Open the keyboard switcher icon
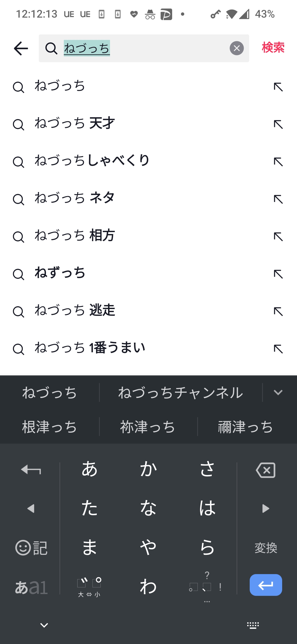 [x=253, y=625]
